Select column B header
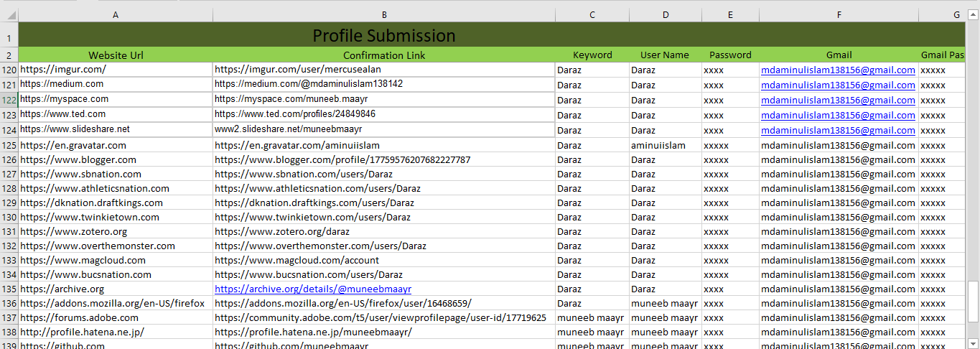 (384, 14)
